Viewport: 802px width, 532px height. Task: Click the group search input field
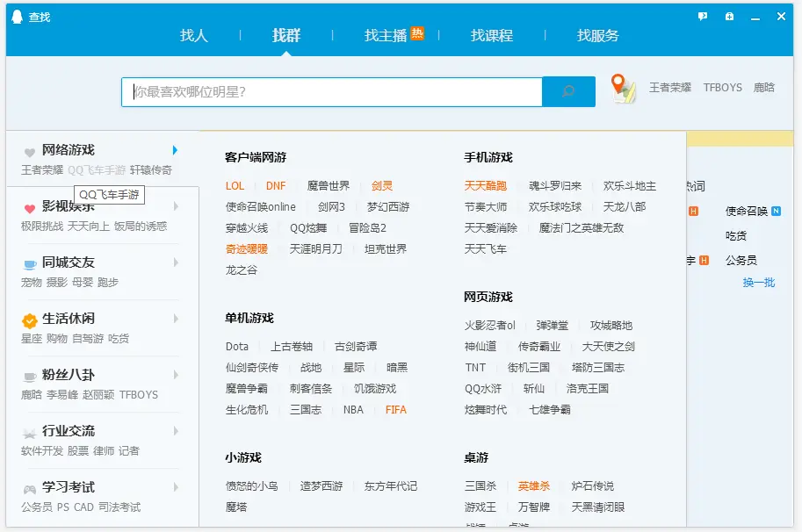(x=332, y=92)
